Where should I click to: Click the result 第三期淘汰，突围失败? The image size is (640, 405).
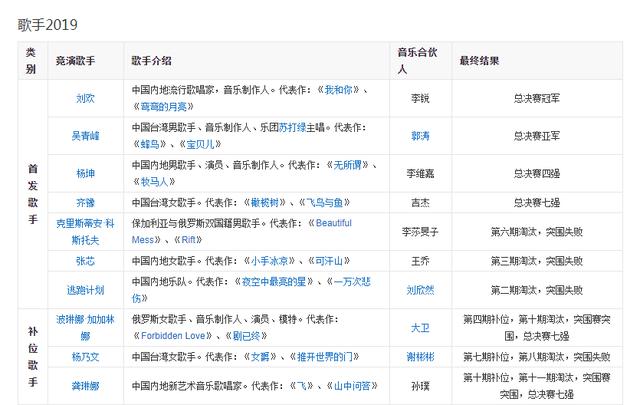coord(537,261)
